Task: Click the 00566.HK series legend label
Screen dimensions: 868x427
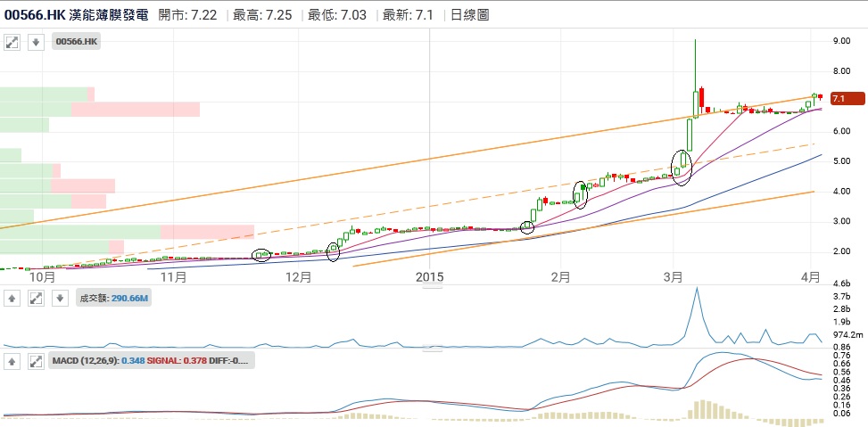Action: [x=77, y=42]
